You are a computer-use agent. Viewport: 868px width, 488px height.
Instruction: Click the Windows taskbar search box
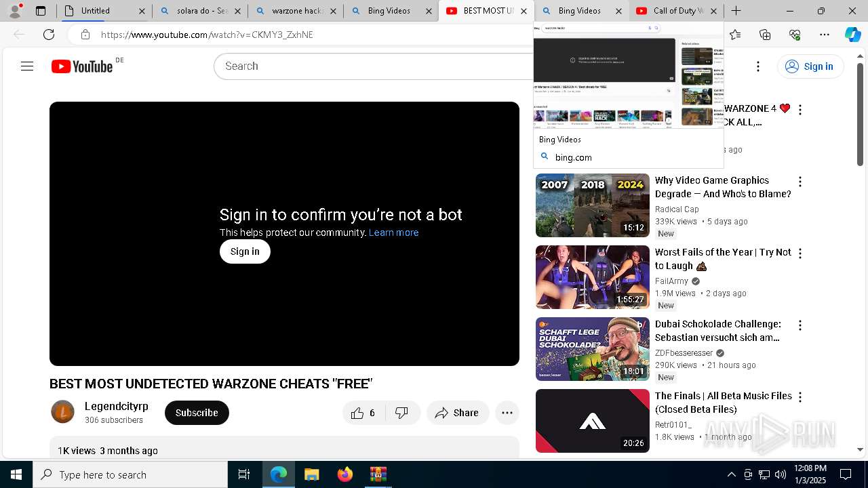coord(130,474)
